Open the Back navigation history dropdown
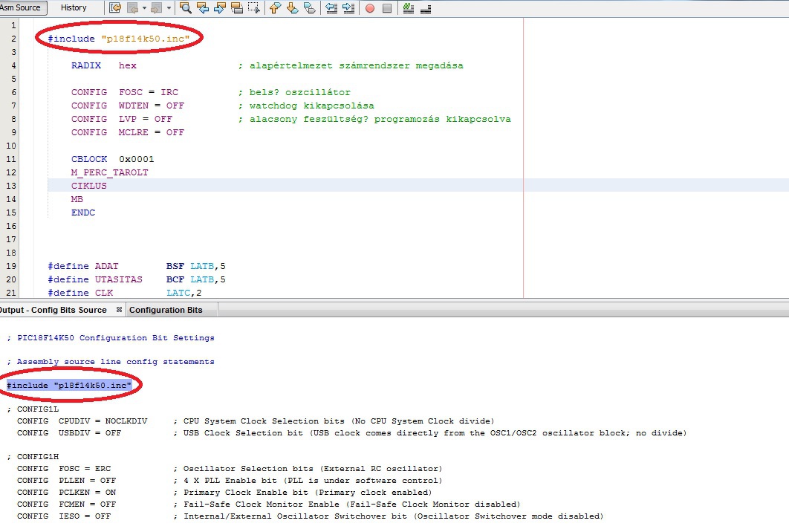This screenshot has width=789, height=532. [144, 8]
